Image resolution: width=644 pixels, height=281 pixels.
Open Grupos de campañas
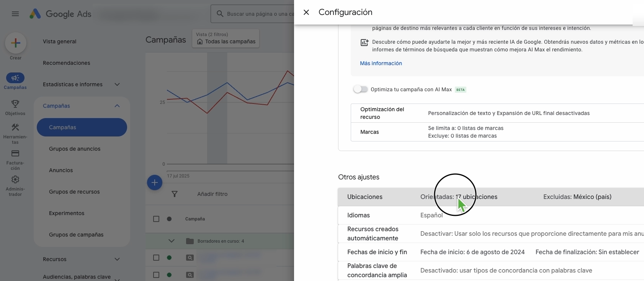pos(76,235)
